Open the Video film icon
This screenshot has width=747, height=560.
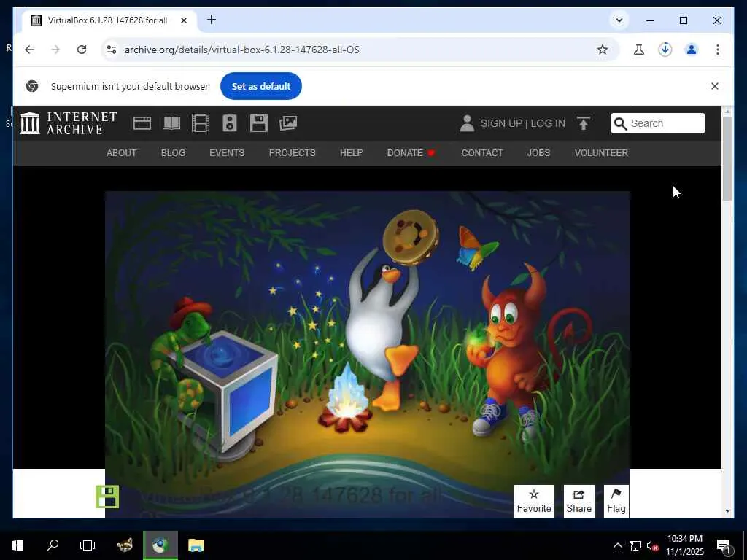coord(201,123)
